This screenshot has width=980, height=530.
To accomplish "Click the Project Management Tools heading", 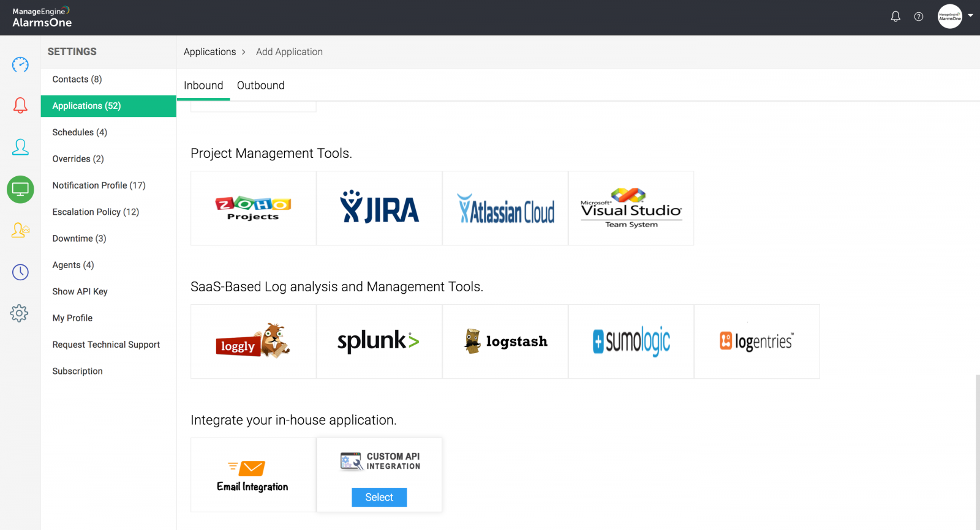I will tap(271, 153).
